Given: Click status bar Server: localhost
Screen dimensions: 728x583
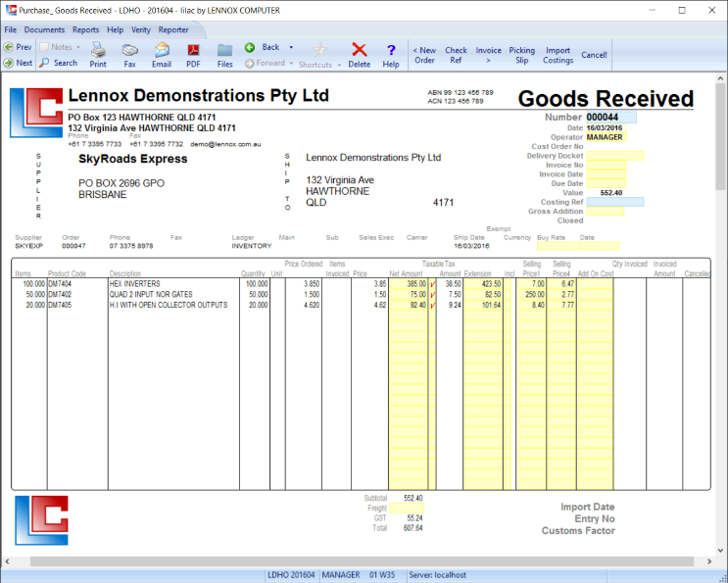Looking at the screenshot, I should [x=437, y=575].
